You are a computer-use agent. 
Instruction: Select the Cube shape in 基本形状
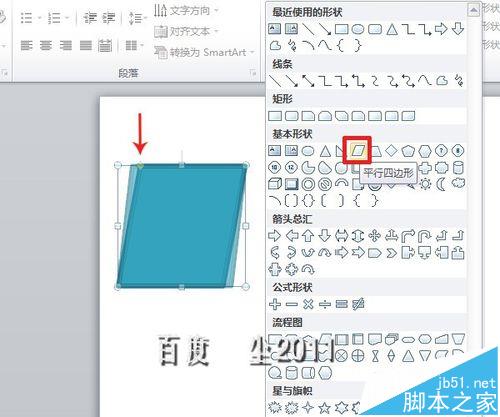tap(275, 184)
